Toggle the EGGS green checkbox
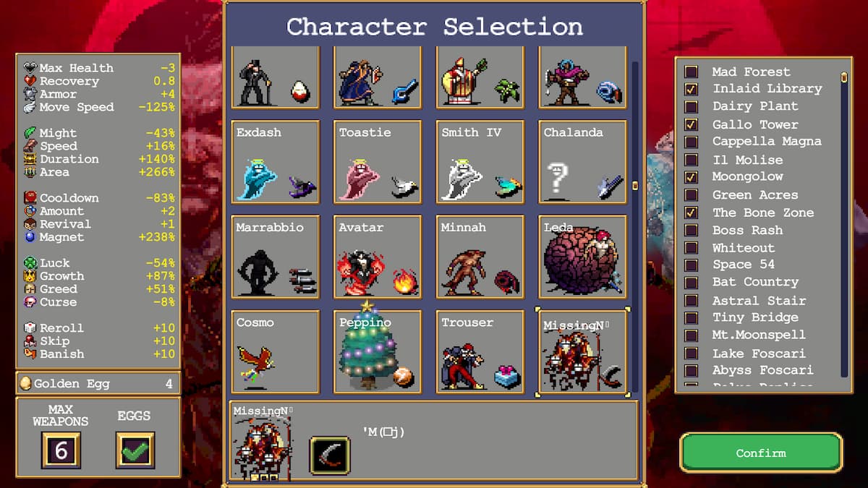The width and height of the screenshot is (868, 488). (135, 450)
